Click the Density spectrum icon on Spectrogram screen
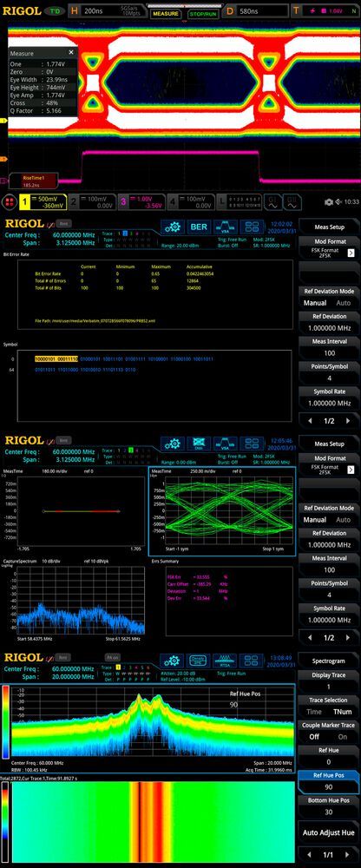 (198, 661)
